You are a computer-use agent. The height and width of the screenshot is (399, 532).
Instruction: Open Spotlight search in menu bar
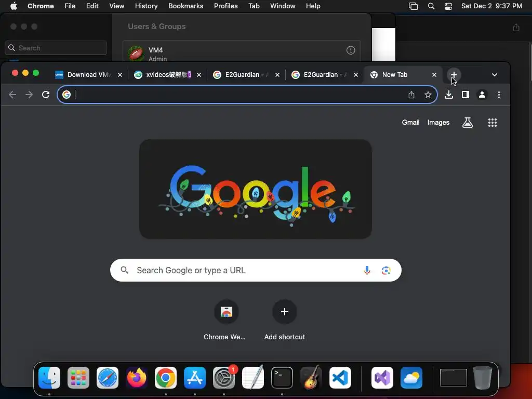(431, 6)
